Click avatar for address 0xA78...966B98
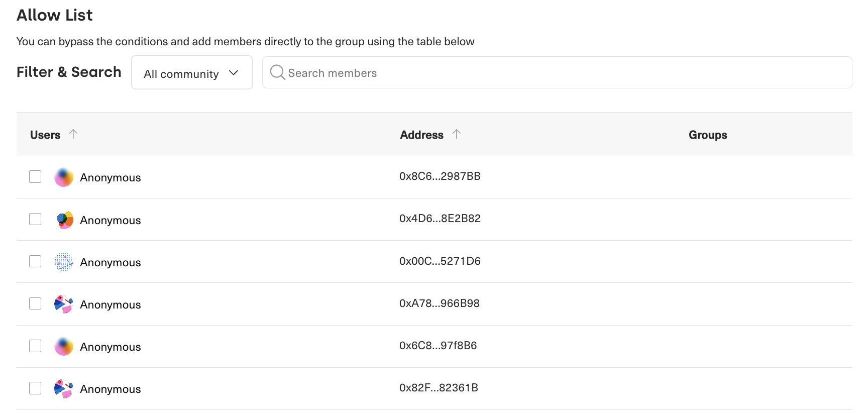868x414 pixels. [64, 304]
